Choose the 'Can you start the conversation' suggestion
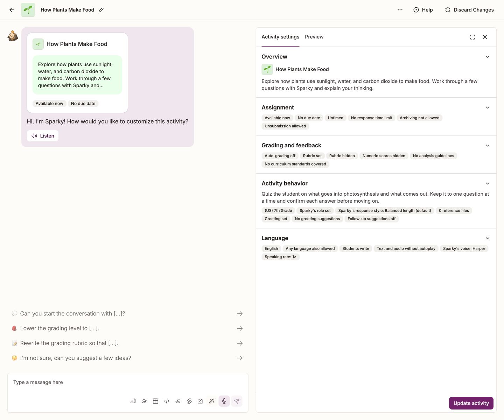 [x=127, y=314]
